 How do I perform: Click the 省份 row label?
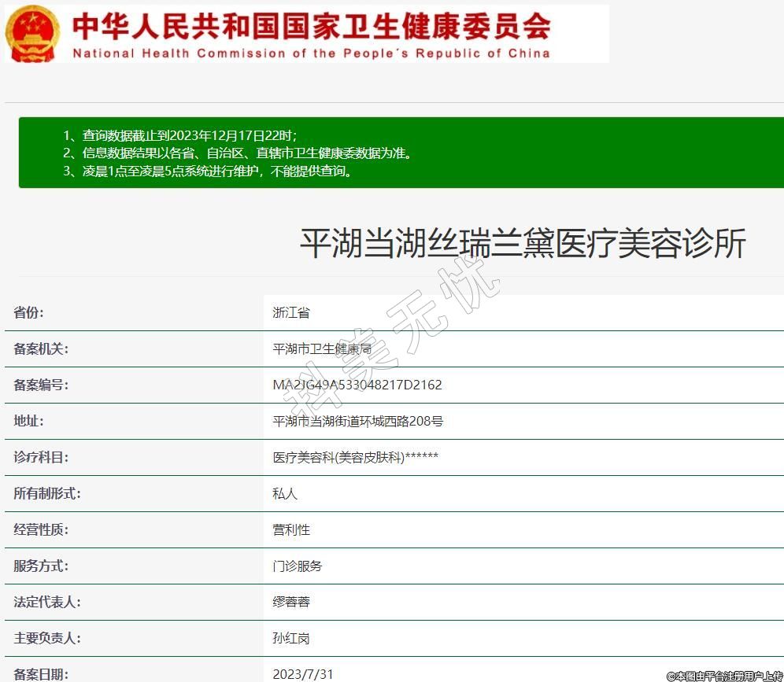pos(28,312)
